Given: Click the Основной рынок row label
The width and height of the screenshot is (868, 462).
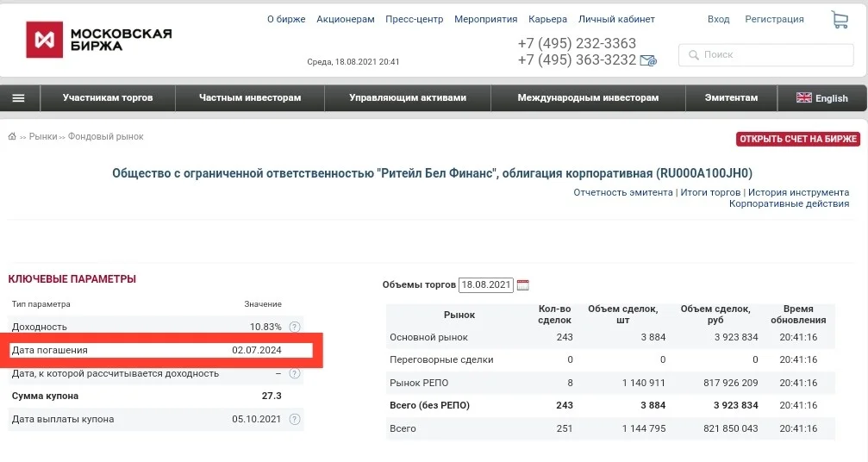Looking at the screenshot, I should click(428, 338).
